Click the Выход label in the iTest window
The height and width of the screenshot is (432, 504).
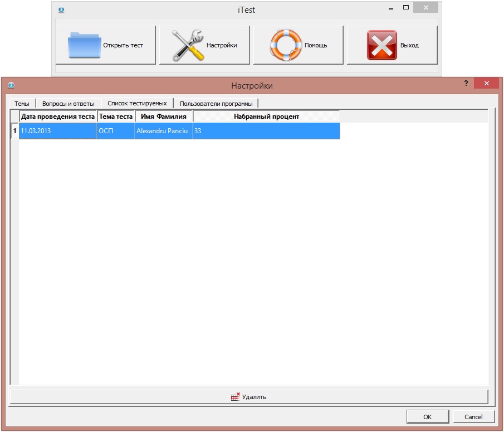(x=409, y=45)
